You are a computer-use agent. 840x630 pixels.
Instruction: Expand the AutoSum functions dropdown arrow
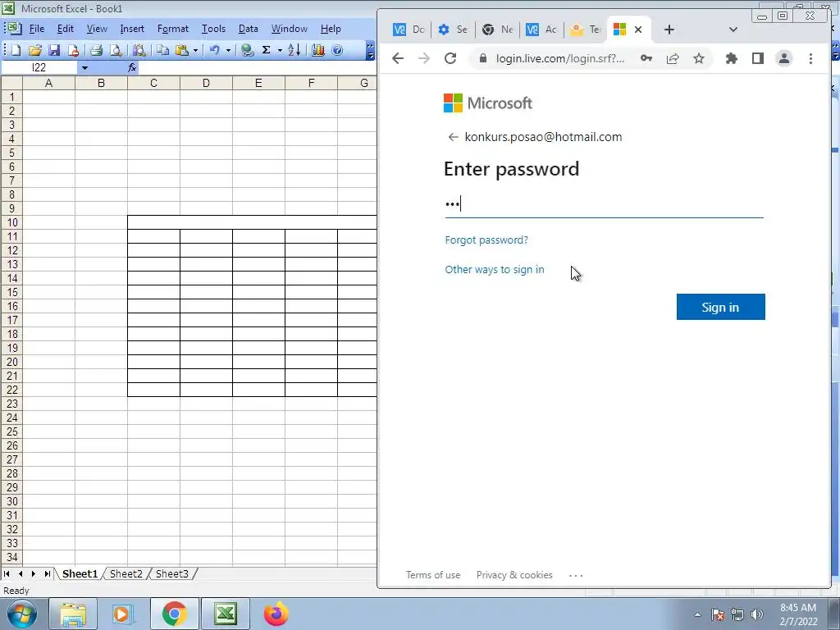coord(280,50)
